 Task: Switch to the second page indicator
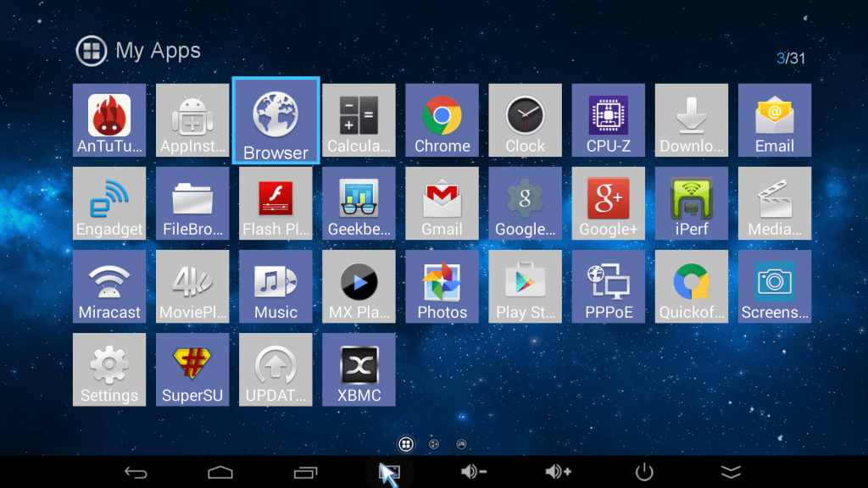click(x=434, y=444)
